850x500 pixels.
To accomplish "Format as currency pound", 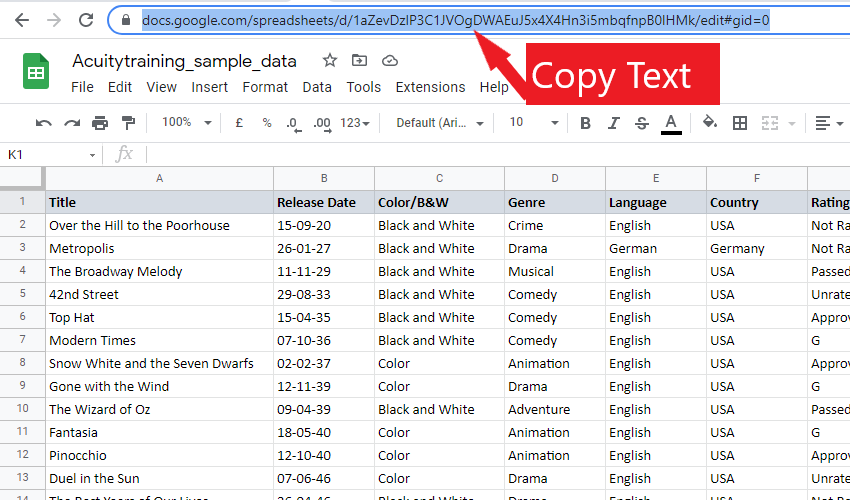I will click(239, 123).
